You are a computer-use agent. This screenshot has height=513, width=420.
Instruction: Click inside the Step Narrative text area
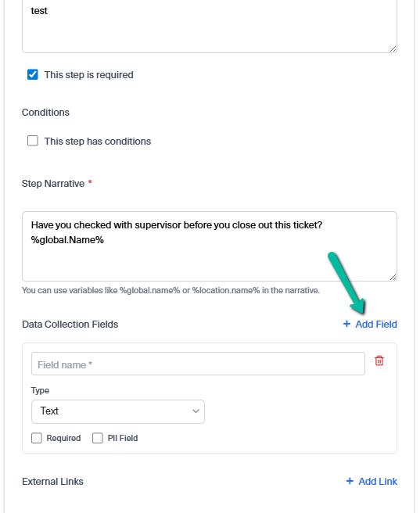click(x=210, y=246)
